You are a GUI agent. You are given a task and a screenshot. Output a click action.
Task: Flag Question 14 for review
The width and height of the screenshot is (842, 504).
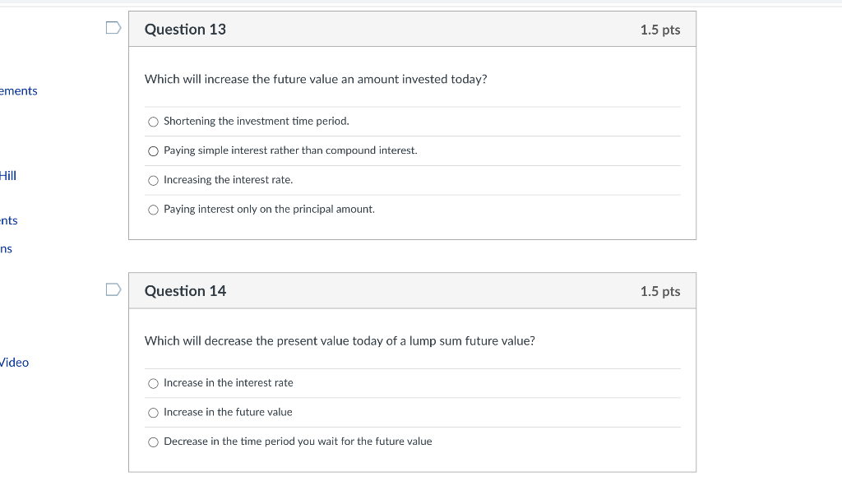click(113, 289)
